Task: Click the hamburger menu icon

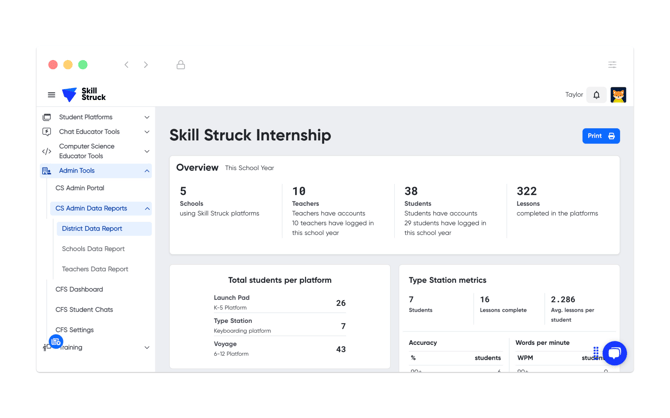Action: [x=52, y=95]
